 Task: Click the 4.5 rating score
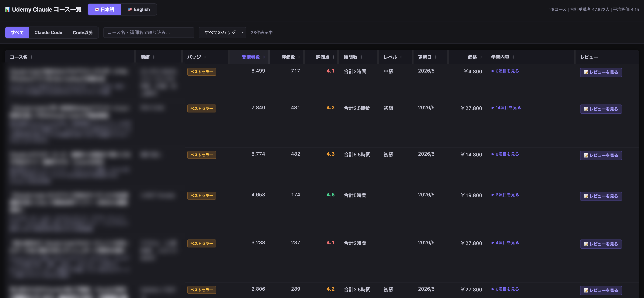(330, 195)
